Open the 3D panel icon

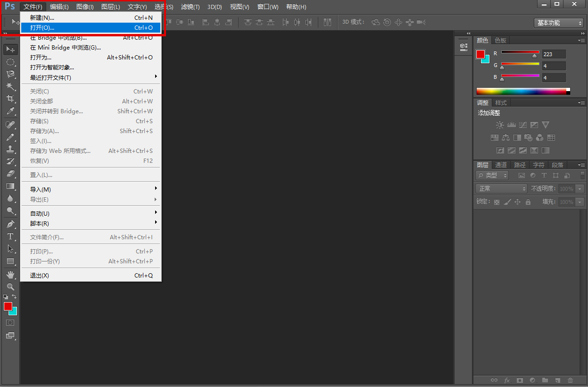[463, 47]
